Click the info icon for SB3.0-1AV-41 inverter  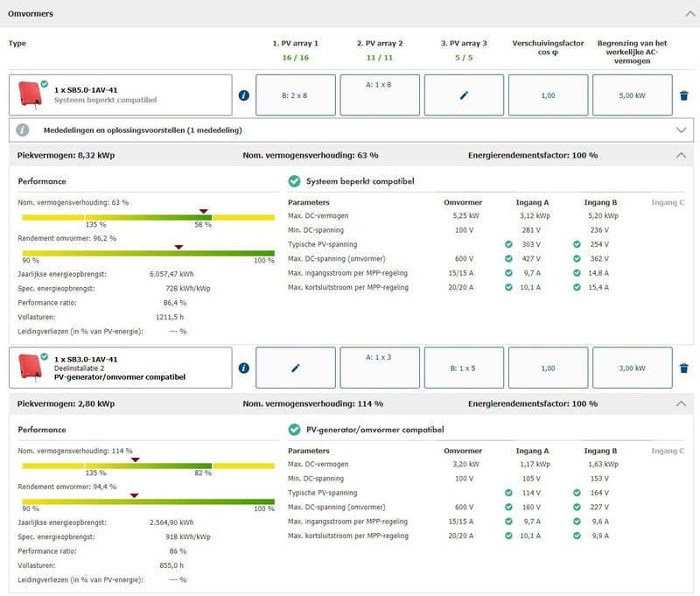243,368
